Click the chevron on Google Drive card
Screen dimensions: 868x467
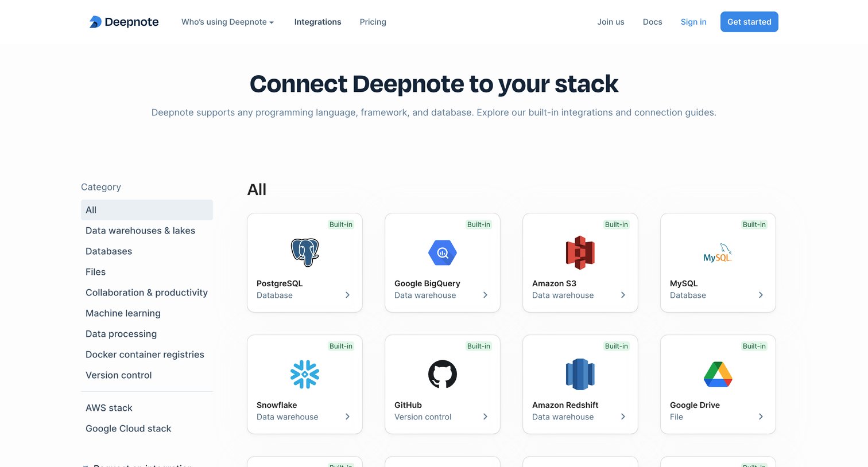pyautogui.click(x=761, y=417)
